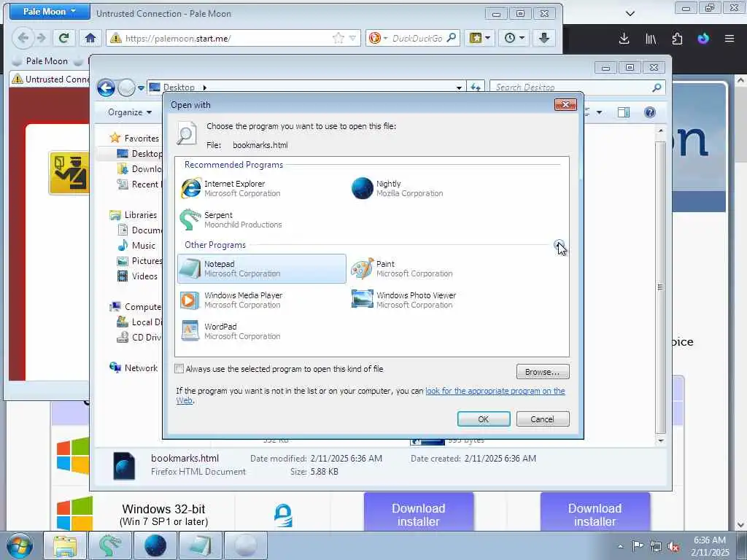Open Explorer help icon

(x=649, y=112)
